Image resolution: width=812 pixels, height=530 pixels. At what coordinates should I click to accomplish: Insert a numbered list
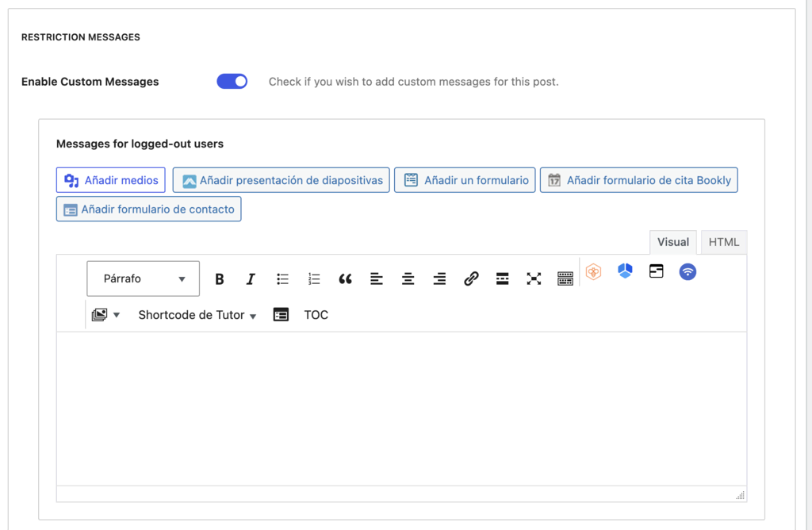[313, 278]
